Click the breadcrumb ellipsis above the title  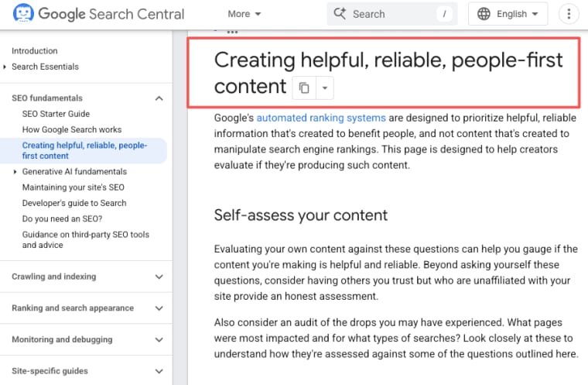click(232, 32)
